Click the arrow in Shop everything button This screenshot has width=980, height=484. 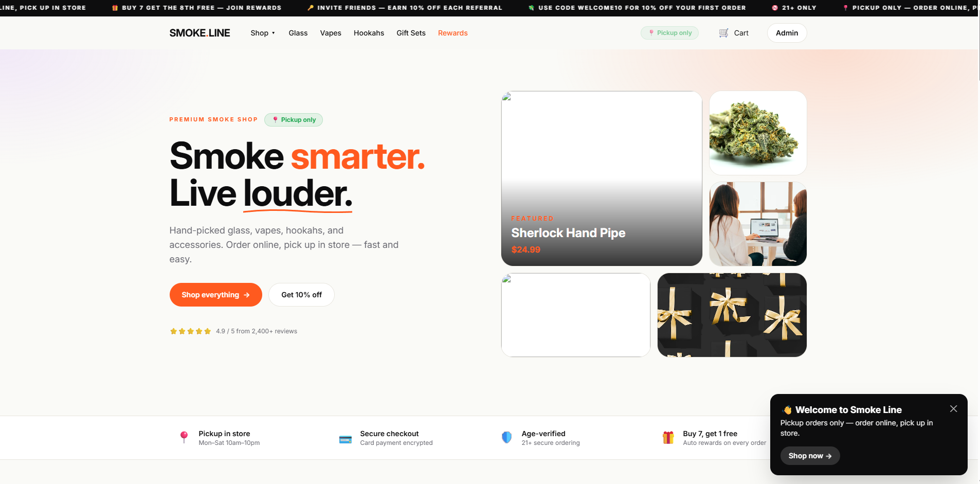247,295
